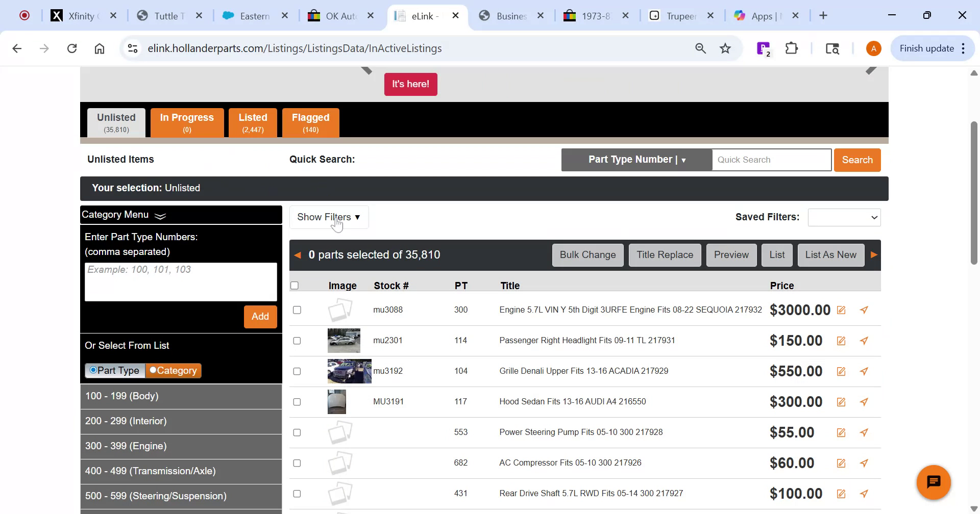Choose the Category radio button
980x514 pixels.
tap(153, 370)
